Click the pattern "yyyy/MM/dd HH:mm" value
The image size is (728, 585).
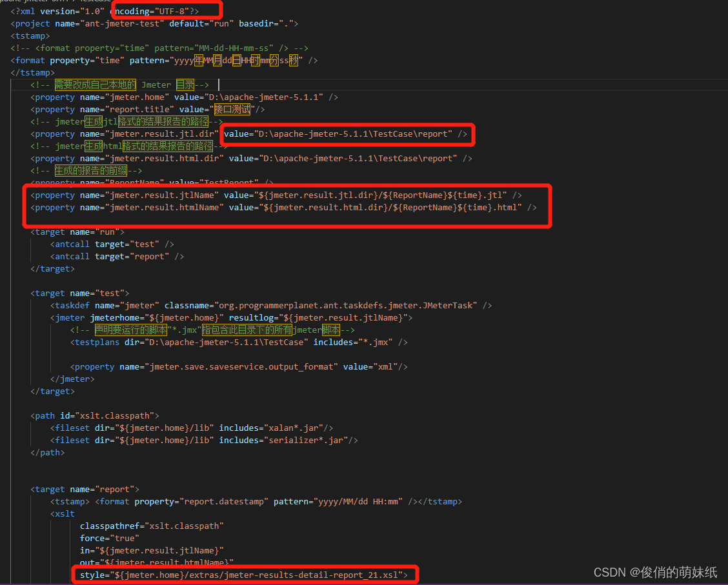pyautogui.click(x=358, y=502)
